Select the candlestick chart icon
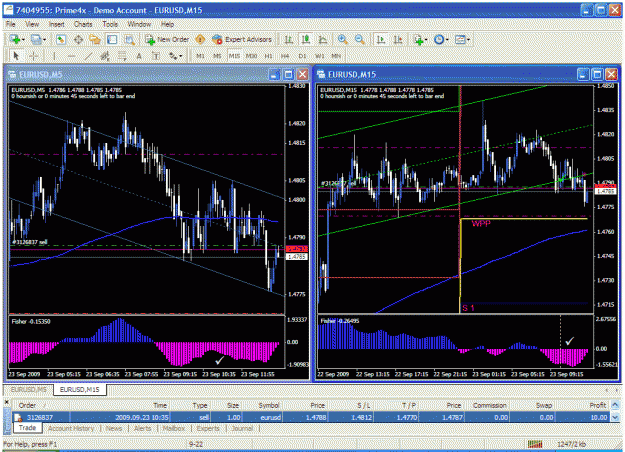 (306, 39)
